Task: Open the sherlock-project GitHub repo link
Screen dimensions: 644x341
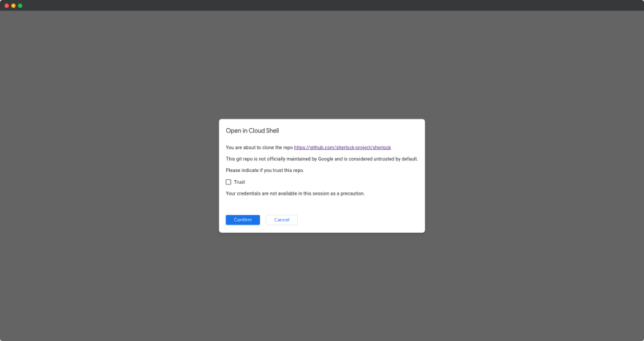Action: point(342,148)
